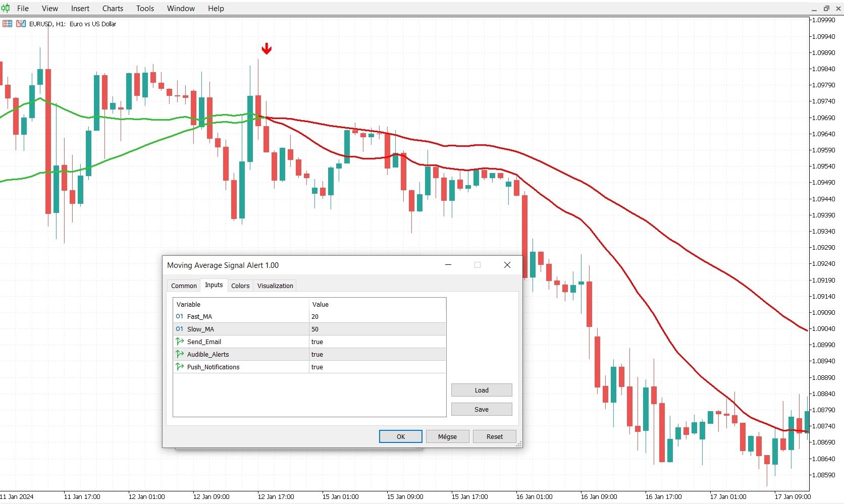Click the One Click Trading icon

point(21,23)
